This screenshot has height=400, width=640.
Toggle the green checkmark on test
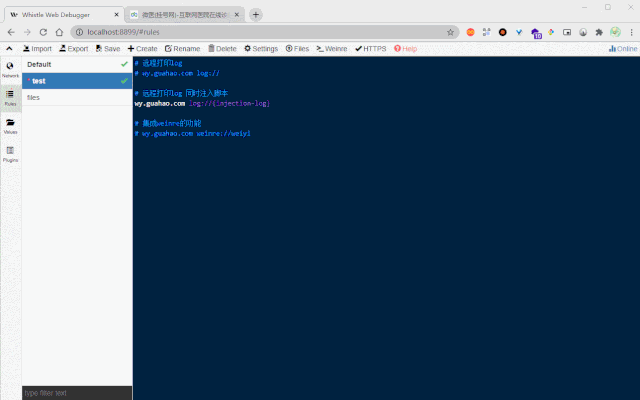124,81
